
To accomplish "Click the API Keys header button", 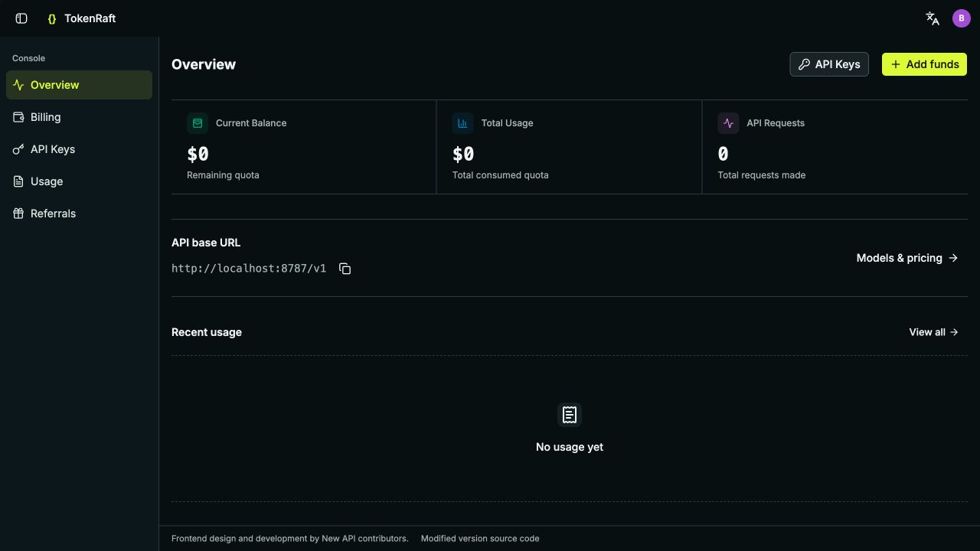I will pos(829,64).
